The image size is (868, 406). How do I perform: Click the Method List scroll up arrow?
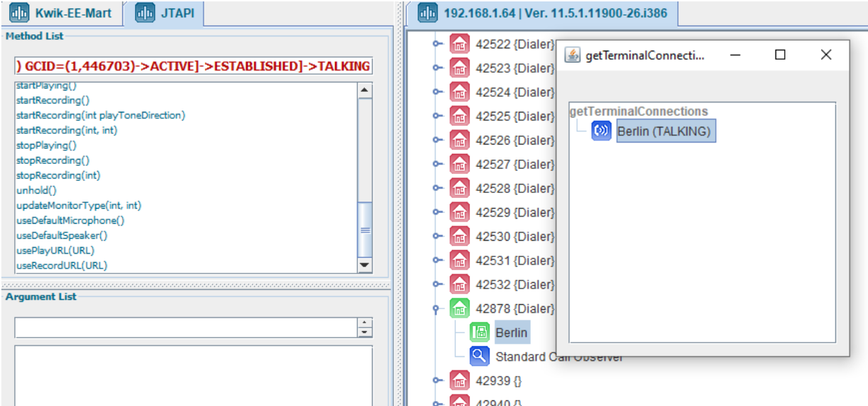[x=364, y=90]
